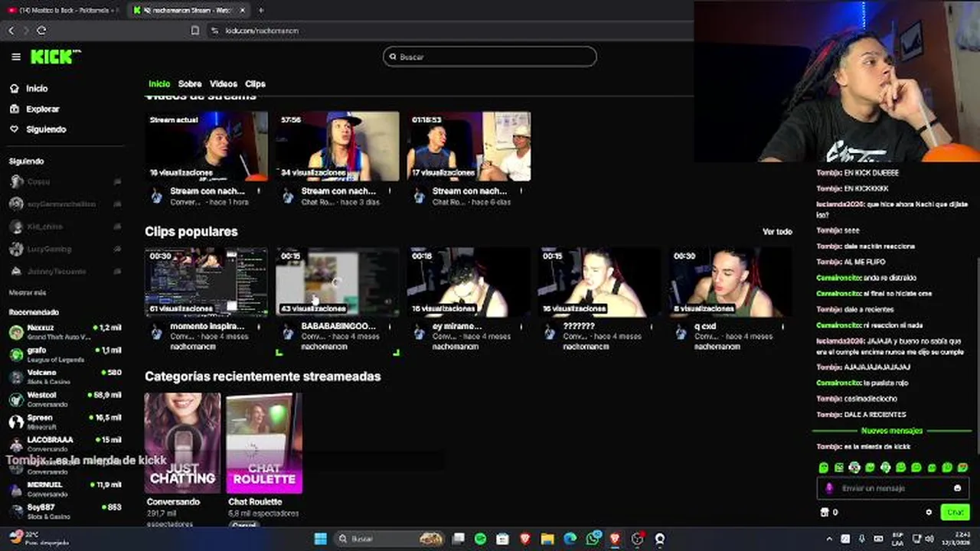Click the Enviar un mensaje input

tap(893, 488)
